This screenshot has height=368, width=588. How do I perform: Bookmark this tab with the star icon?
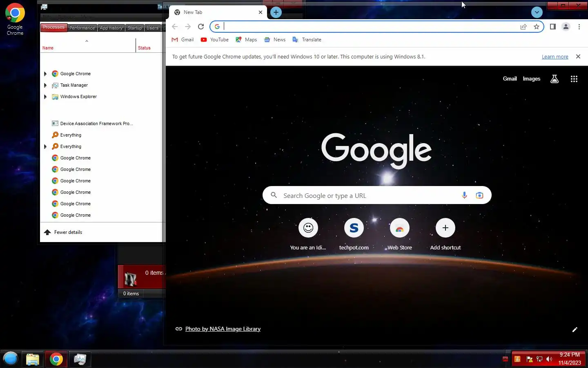537,27
